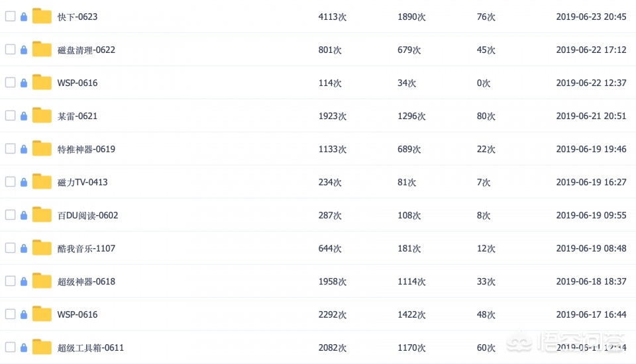Open the 超级神器-0618 folder name

pos(86,281)
